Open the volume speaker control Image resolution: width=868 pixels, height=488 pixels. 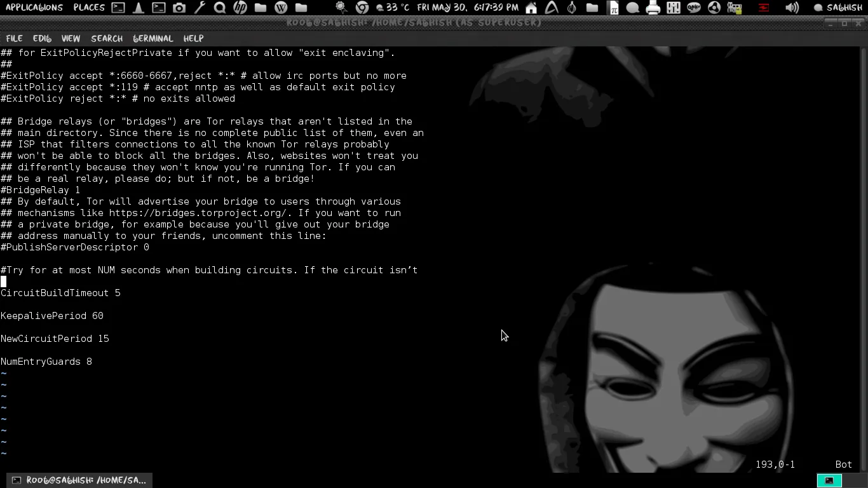click(x=792, y=8)
